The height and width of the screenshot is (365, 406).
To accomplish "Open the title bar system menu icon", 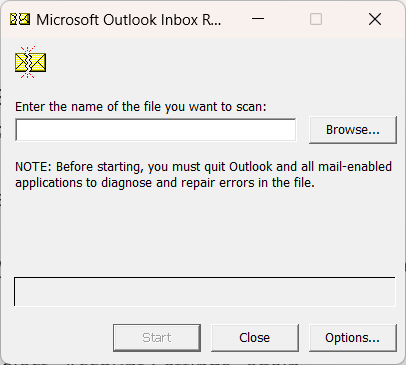I will click(20, 19).
